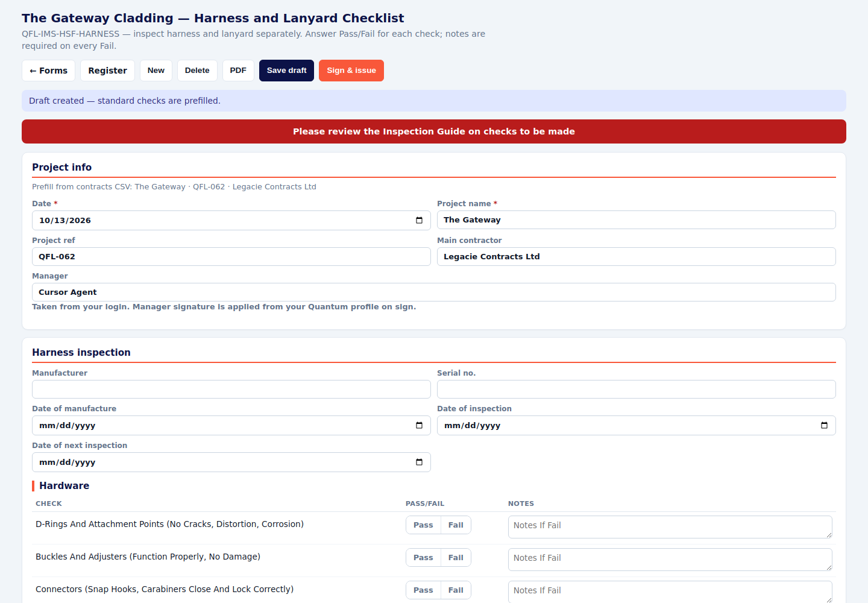Image resolution: width=868 pixels, height=603 pixels.
Task: Open the Register page
Action: (x=107, y=71)
